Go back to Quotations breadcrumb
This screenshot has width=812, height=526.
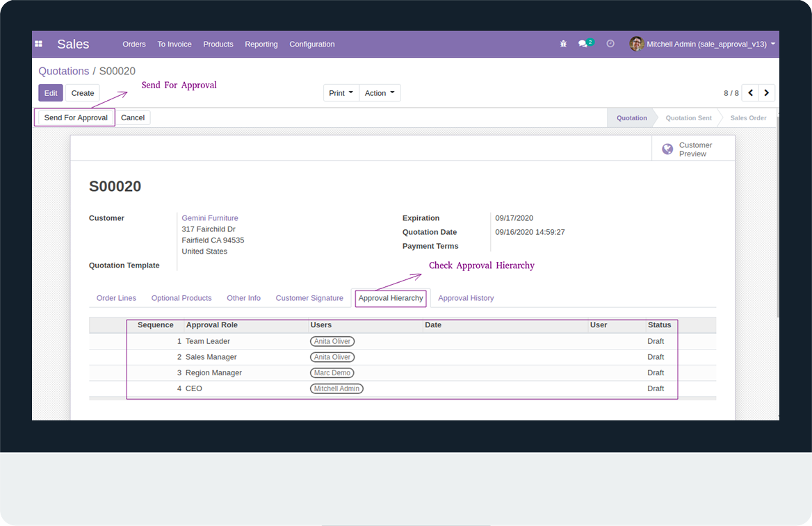pyautogui.click(x=64, y=71)
